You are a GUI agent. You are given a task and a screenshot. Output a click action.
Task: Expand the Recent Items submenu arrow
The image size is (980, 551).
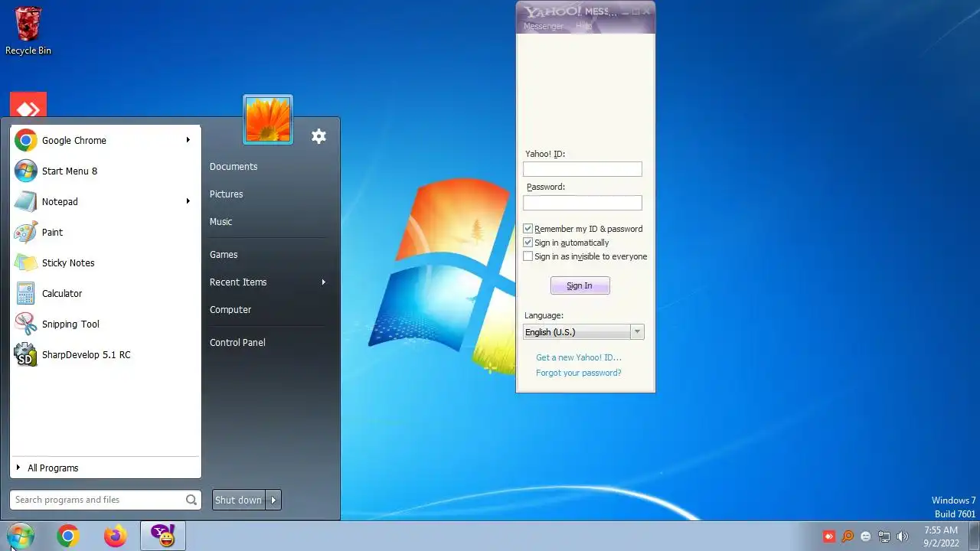(x=323, y=282)
